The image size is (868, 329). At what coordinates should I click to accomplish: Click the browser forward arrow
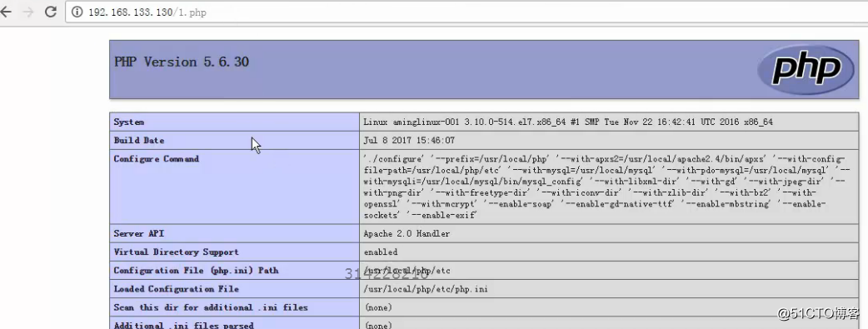click(28, 12)
